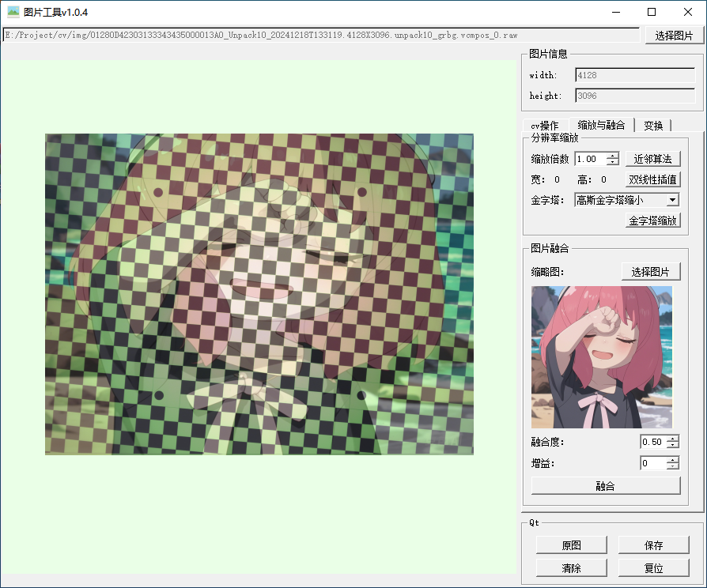Click the height field showing 3096

[635, 96]
